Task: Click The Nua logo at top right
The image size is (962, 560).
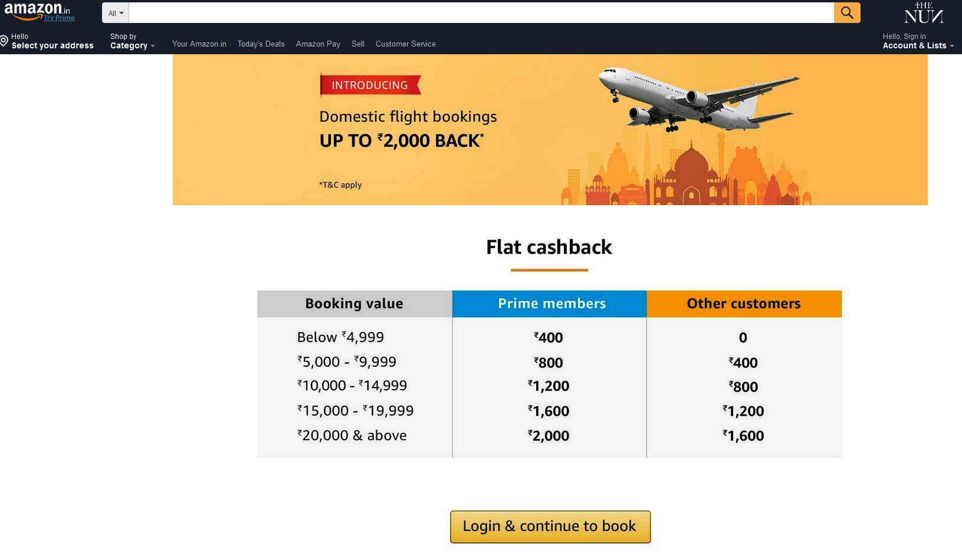Action: coord(924,13)
